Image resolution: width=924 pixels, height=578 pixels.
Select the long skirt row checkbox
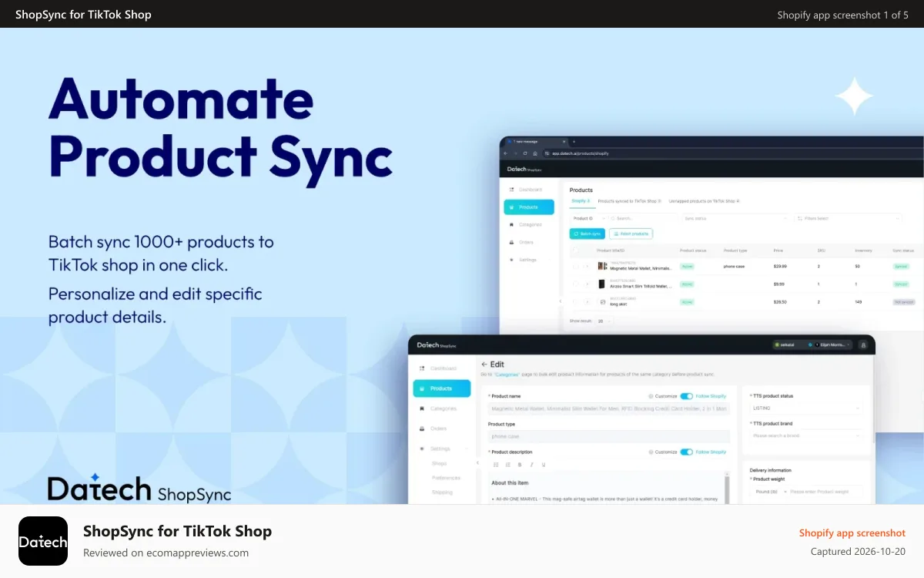click(x=575, y=301)
